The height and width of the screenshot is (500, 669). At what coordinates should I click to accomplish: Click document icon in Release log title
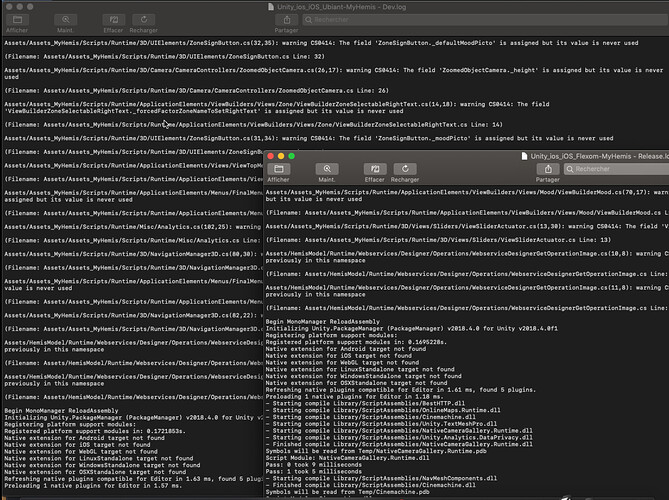[x=524, y=156]
